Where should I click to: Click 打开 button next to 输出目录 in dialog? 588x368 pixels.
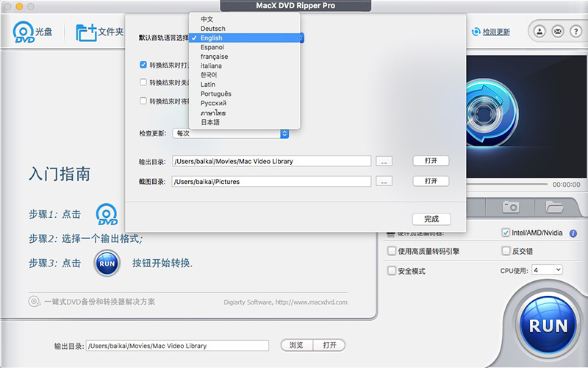[431, 160]
